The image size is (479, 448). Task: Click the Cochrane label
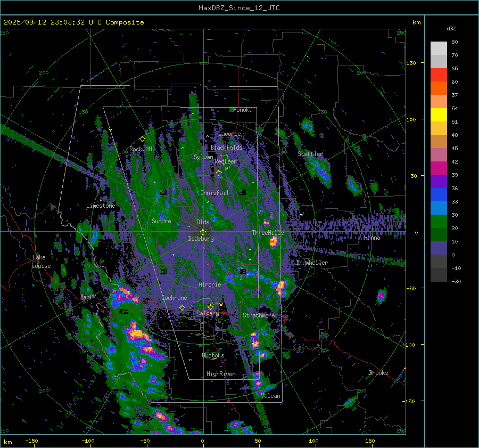[174, 298]
